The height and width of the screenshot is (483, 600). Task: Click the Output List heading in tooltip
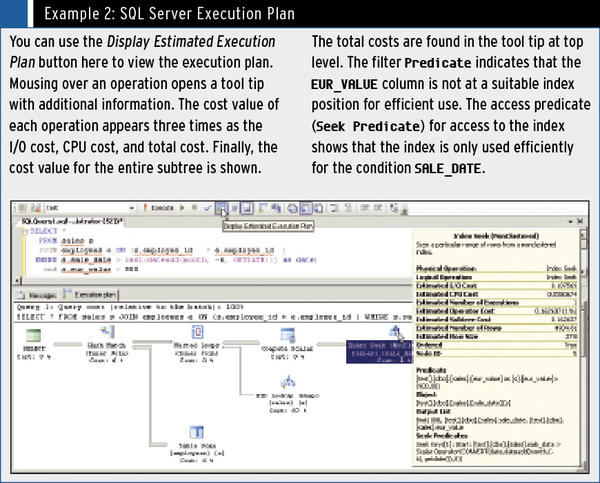[x=433, y=411]
